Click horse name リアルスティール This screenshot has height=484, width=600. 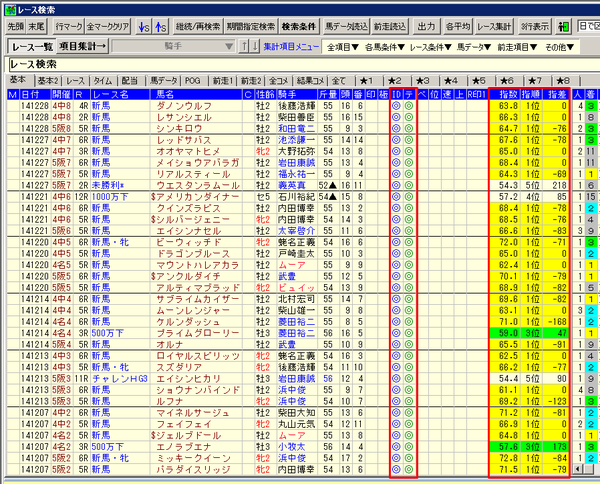(193, 174)
